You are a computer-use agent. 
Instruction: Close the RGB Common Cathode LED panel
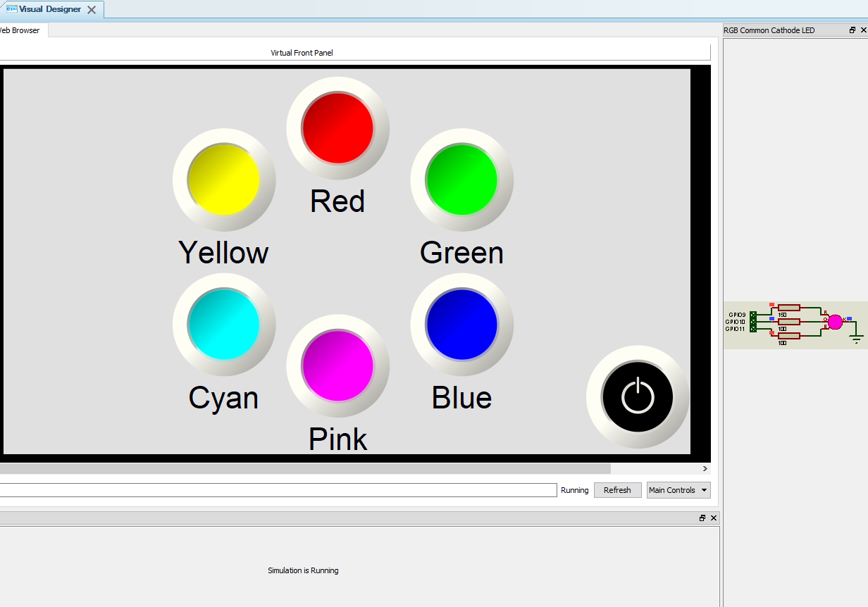click(x=863, y=30)
